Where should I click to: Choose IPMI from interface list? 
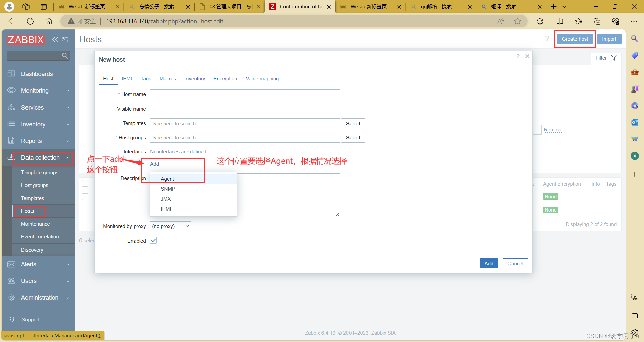click(194, 209)
